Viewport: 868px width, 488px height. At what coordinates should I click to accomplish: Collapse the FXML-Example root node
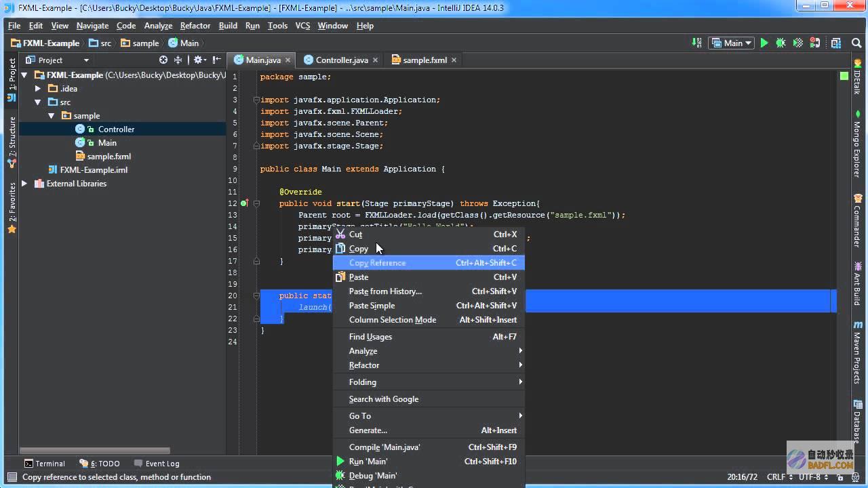click(24, 75)
